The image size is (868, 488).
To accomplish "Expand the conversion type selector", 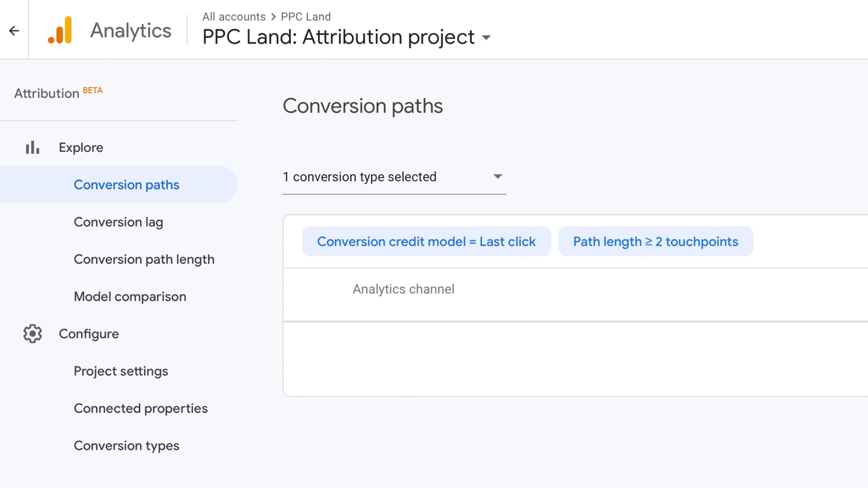I will [394, 177].
